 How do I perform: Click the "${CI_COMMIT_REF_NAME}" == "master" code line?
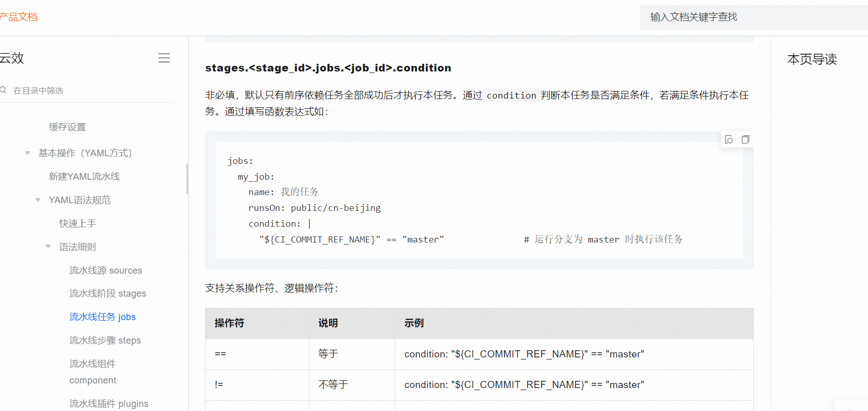(351, 239)
